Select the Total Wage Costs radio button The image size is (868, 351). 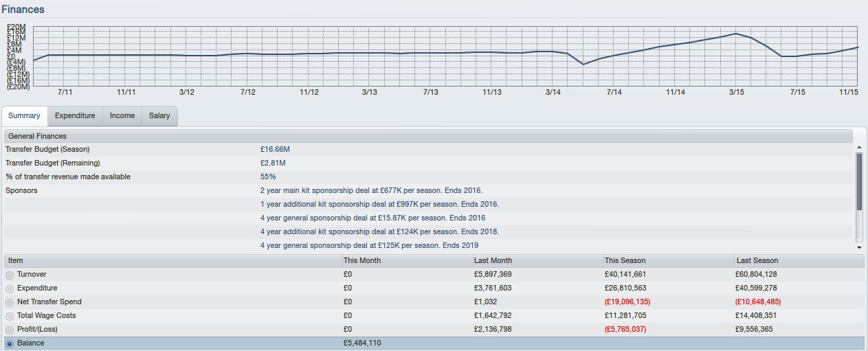(x=10, y=316)
